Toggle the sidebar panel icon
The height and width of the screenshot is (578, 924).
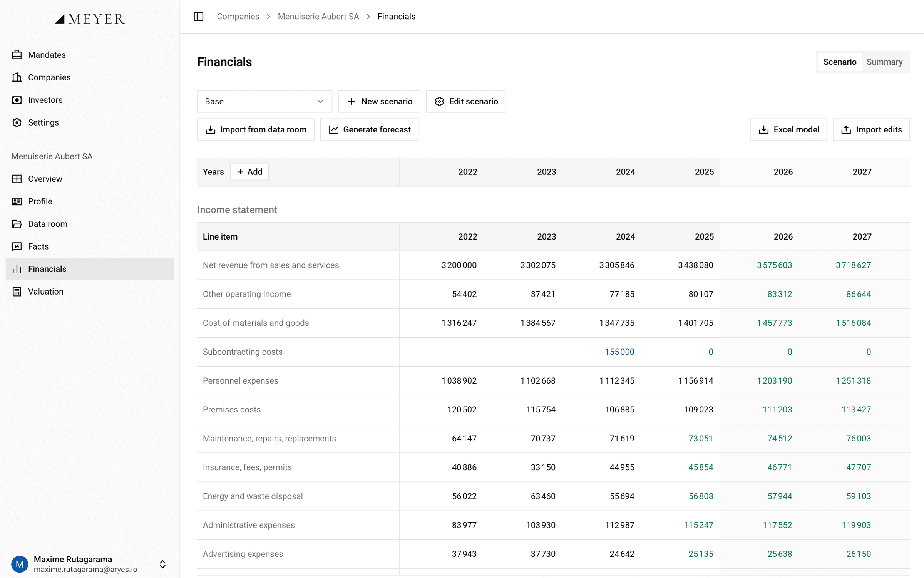coord(199,17)
